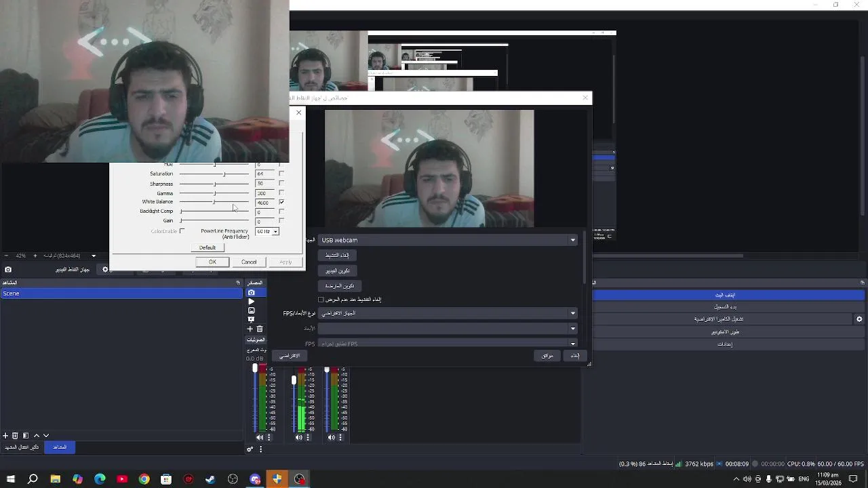Move scene down with the down arrow
The height and width of the screenshot is (488, 868).
pos(46,436)
